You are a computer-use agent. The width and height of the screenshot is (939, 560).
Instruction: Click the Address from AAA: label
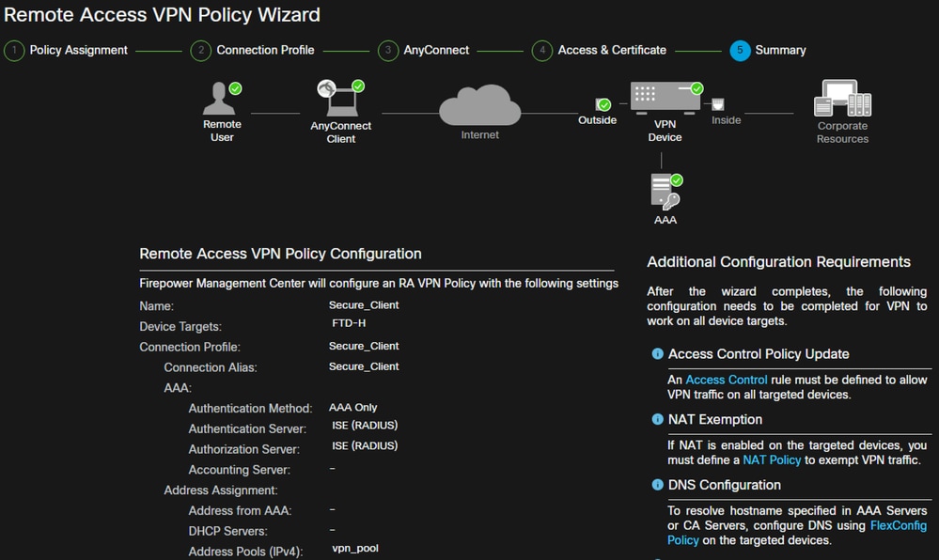click(x=240, y=510)
